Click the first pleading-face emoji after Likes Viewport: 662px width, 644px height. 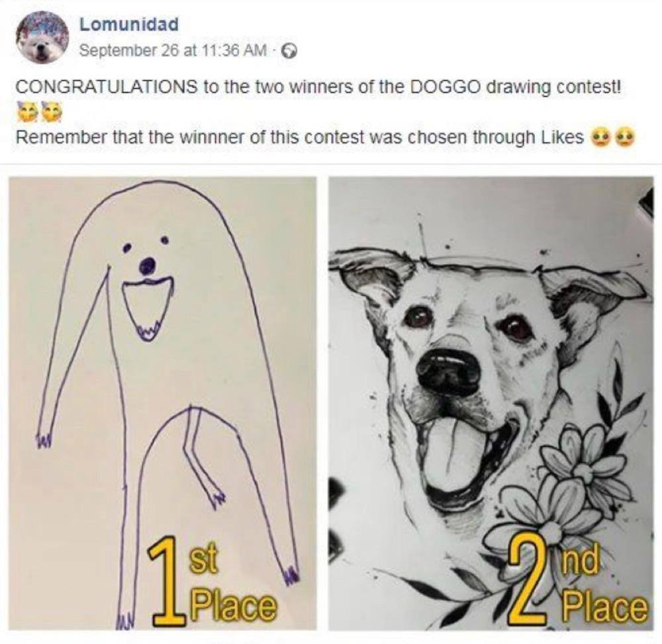pos(600,138)
